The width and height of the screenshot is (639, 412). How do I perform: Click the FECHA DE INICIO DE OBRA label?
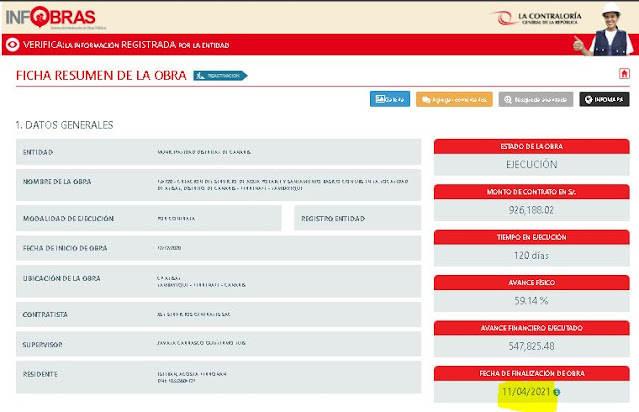tap(65, 248)
